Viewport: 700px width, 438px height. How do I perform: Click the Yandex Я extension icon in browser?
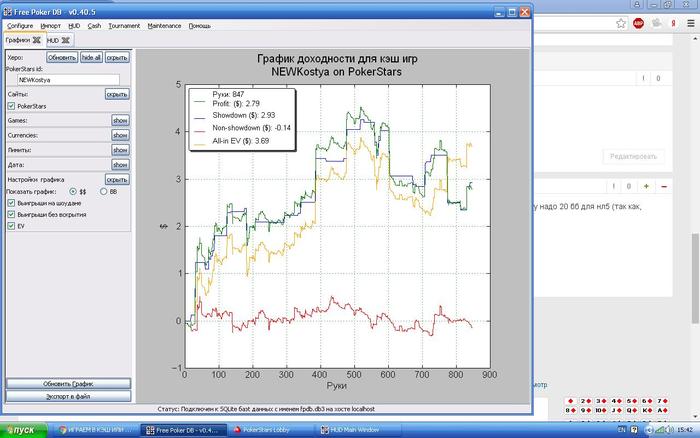click(673, 23)
